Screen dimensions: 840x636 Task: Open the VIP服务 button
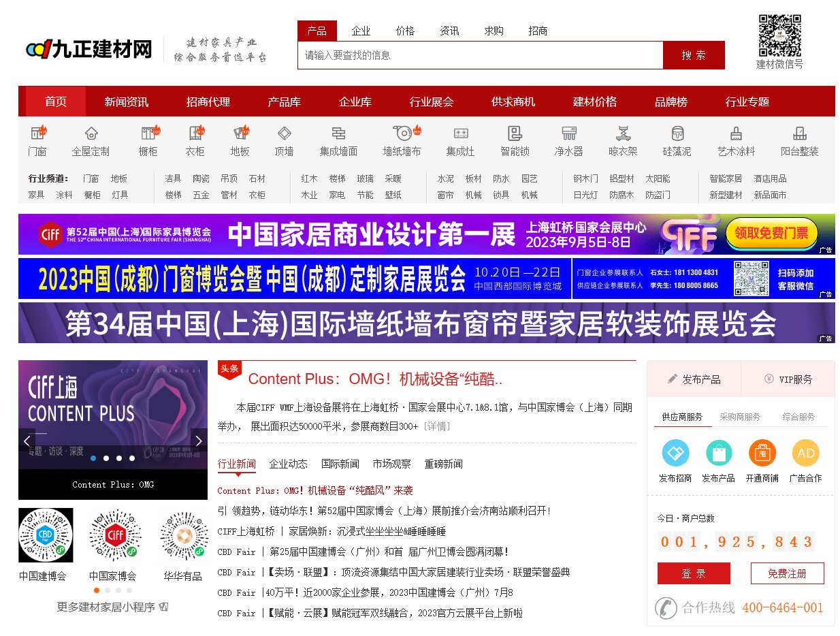[788, 379]
